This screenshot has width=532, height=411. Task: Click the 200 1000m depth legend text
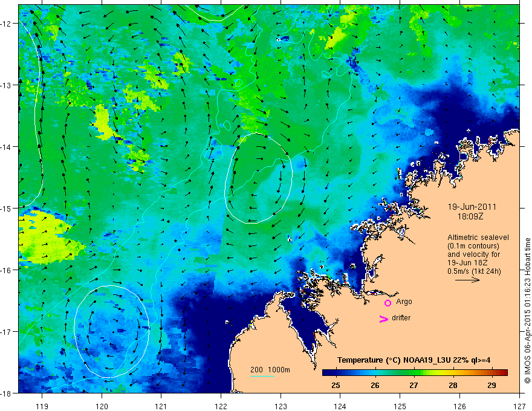[x=270, y=370]
